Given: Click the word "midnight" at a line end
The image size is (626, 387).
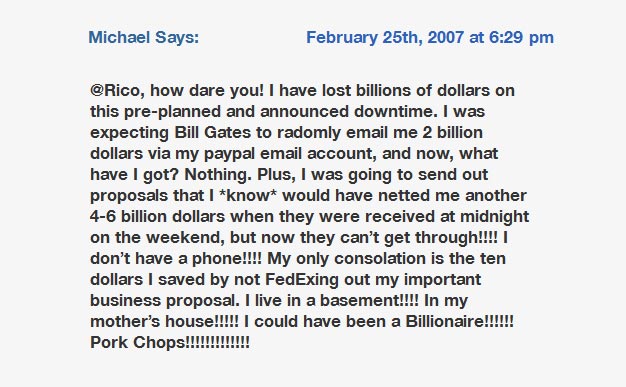Looking at the screenshot, I should pos(495,216).
